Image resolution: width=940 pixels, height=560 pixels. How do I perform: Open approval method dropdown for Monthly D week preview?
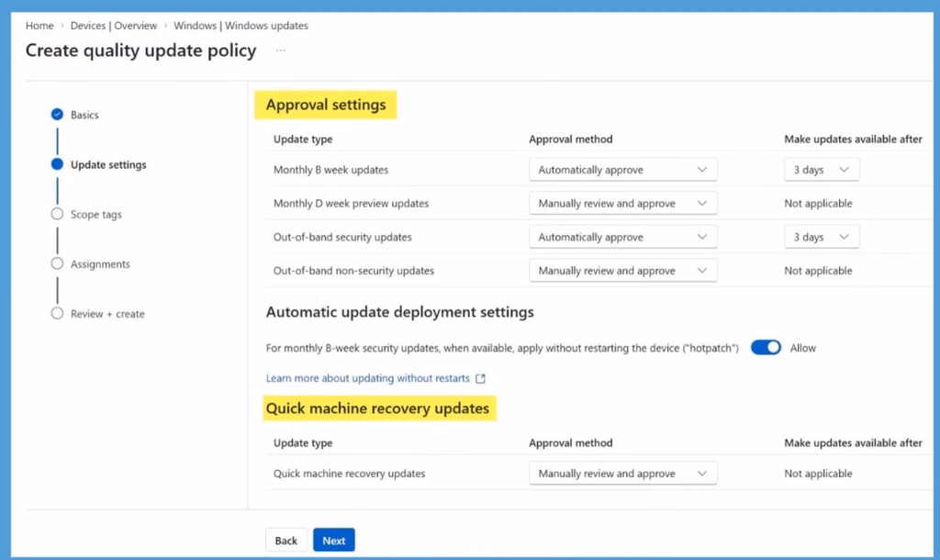[623, 203]
